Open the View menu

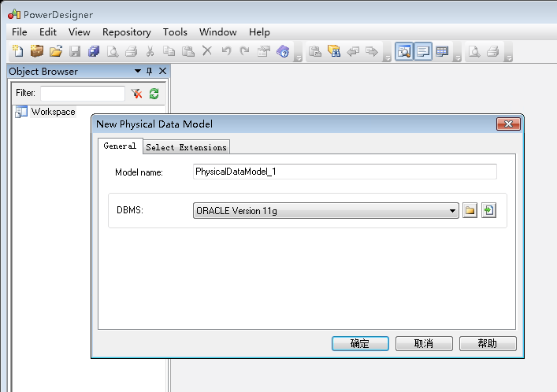[x=80, y=32]
